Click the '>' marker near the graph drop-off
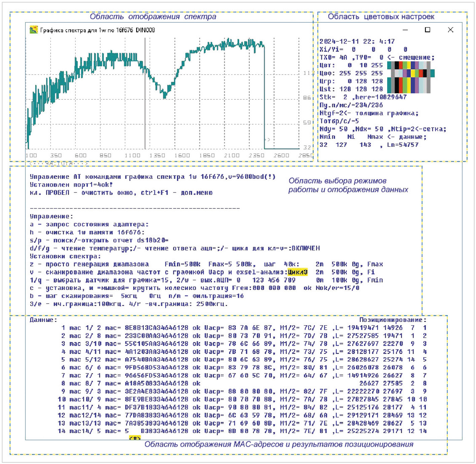 [268, 139]
